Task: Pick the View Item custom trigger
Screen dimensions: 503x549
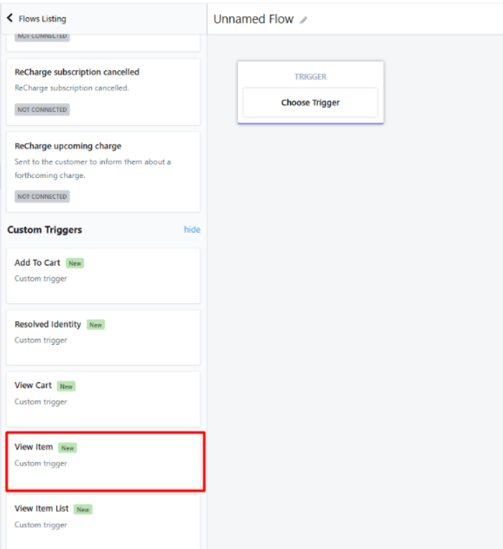Action: pyautogui.click(x=105, y=461)
